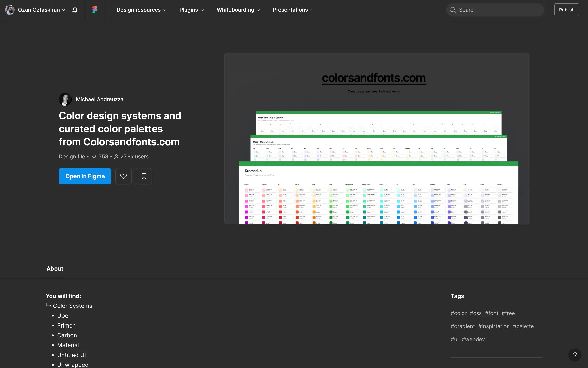Click the Untitled UI list item

tap(71, 355)
